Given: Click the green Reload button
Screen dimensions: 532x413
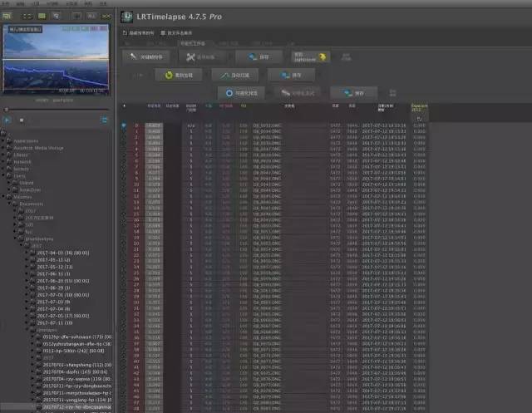Looking at the screenshot, I should pyautogui.click(x=186, y=74).
